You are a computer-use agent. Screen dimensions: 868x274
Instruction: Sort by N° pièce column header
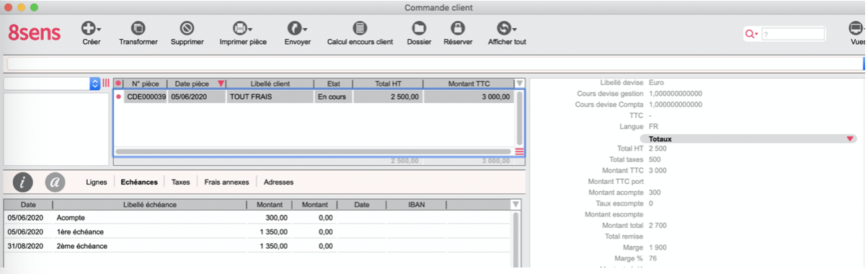[146, 84]
